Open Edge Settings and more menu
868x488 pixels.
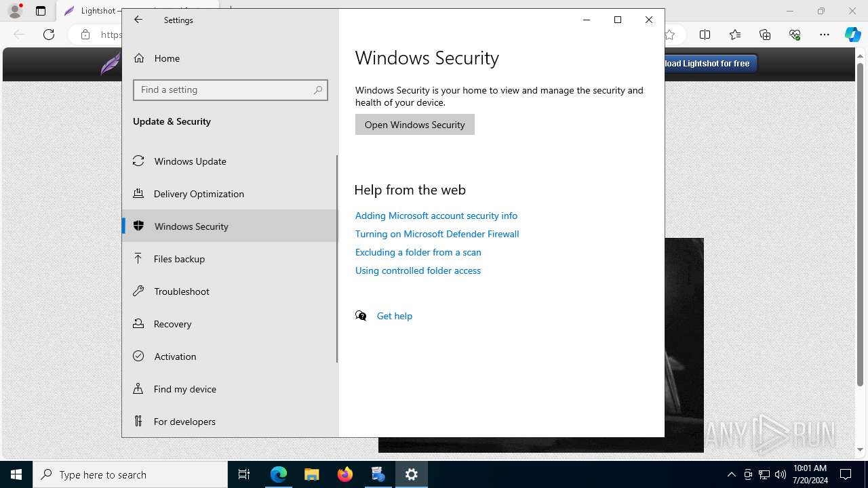click(x=825, y=35)
